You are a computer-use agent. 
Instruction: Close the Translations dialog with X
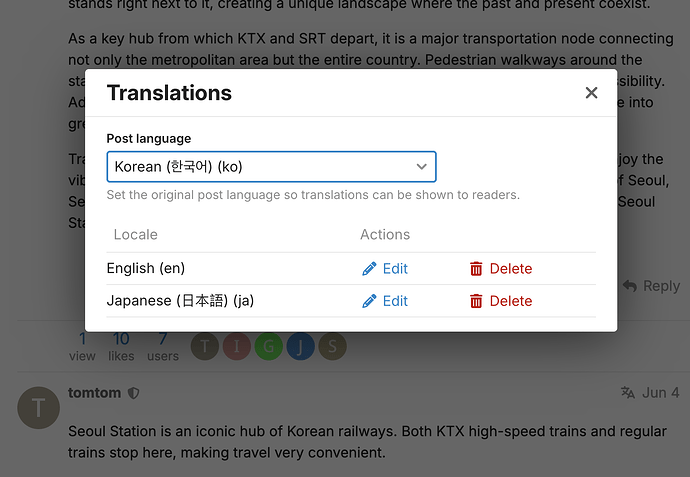(x=591, y=93)
